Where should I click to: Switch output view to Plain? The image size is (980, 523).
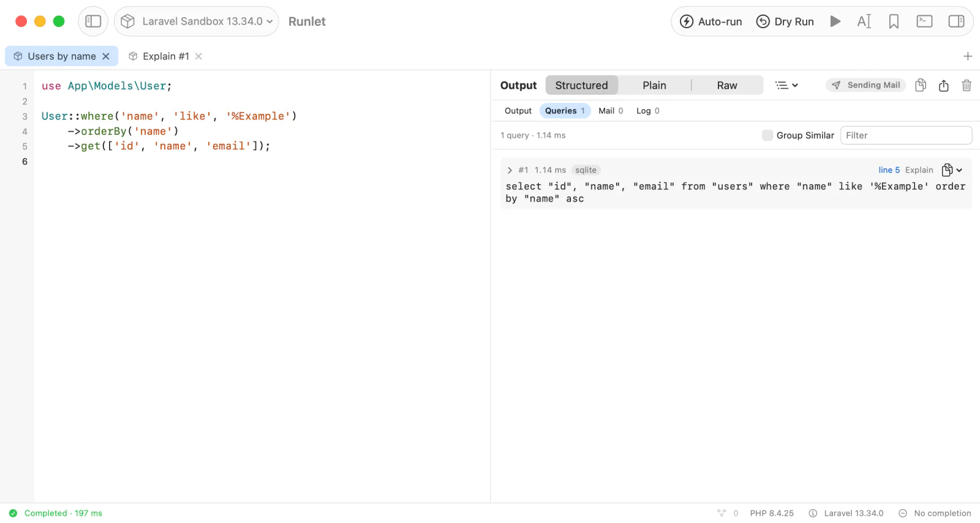pyautogui.click(x=654, y=85)
